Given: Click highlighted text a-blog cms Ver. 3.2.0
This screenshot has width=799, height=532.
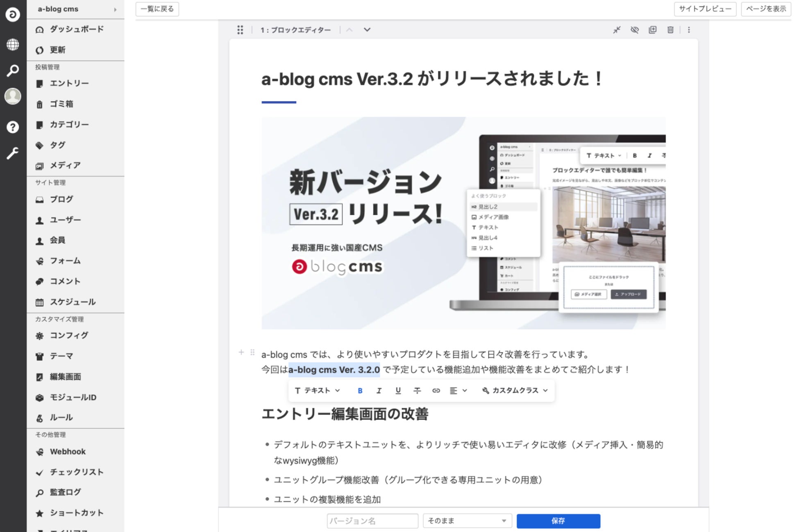Looking at the screenshot, I should coord(334,370).
